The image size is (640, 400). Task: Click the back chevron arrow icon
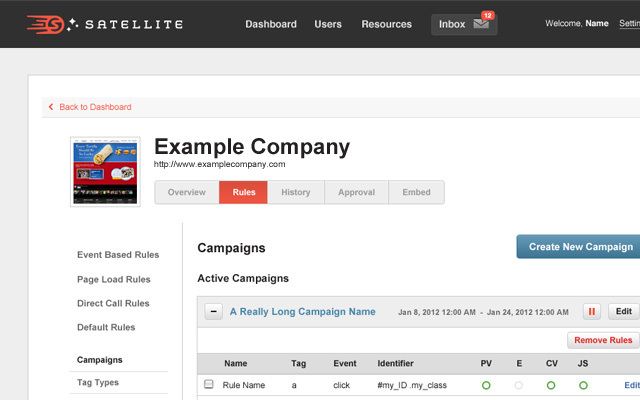[x=51, y=107]
